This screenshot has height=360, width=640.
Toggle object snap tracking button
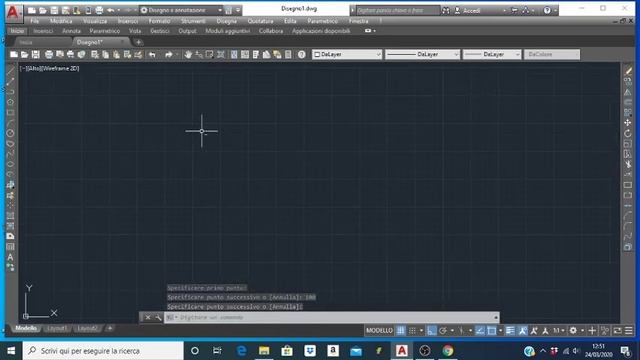click(x=480, y=331)
